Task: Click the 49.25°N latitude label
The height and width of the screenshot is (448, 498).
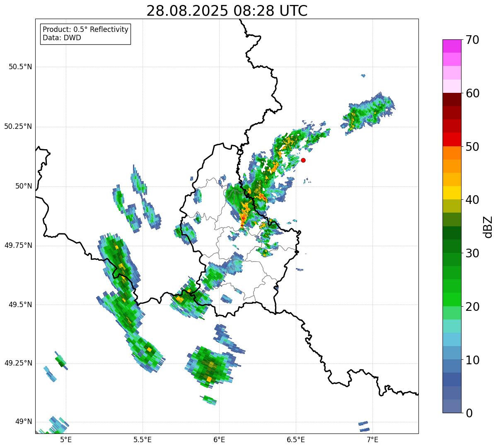Action: 18,363
